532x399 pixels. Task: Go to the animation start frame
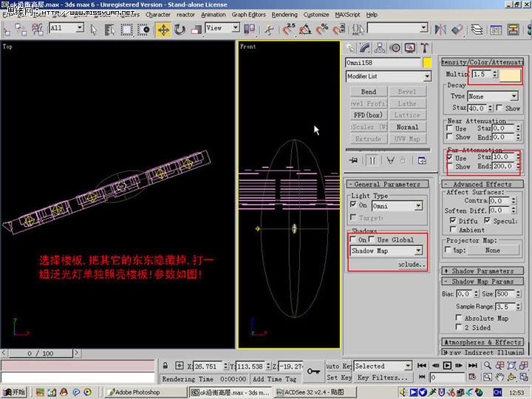tap(422, 366)
